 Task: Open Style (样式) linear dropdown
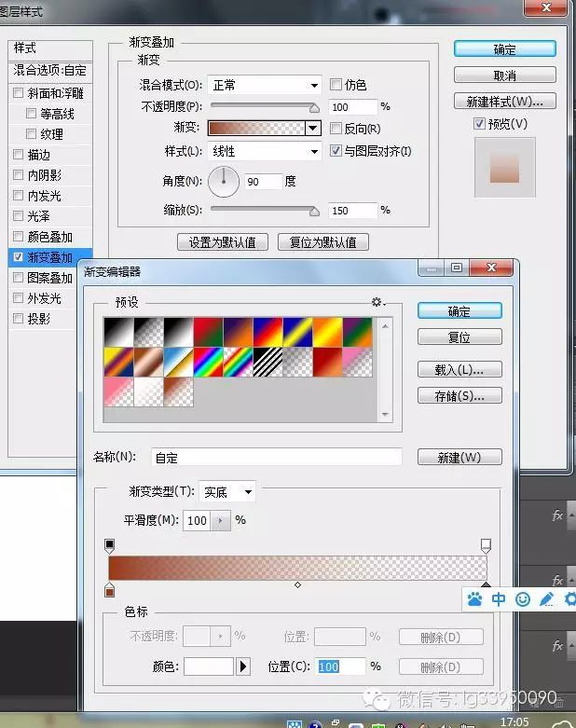click(264, 151)
